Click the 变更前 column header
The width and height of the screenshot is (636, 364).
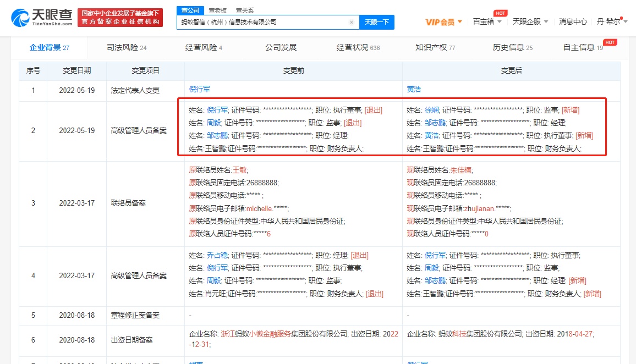point(294,70)
